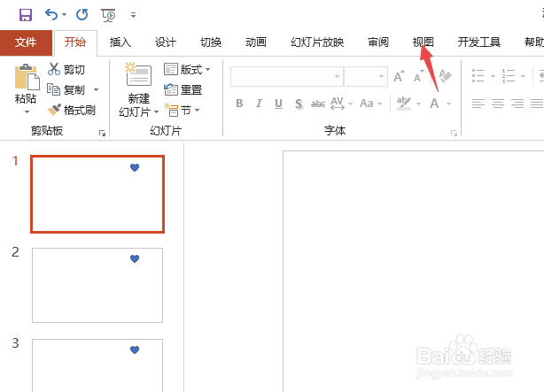Redo the last action
Viewport: 544px width, 392px height.
pyautogui.click(x=82, y=14)
